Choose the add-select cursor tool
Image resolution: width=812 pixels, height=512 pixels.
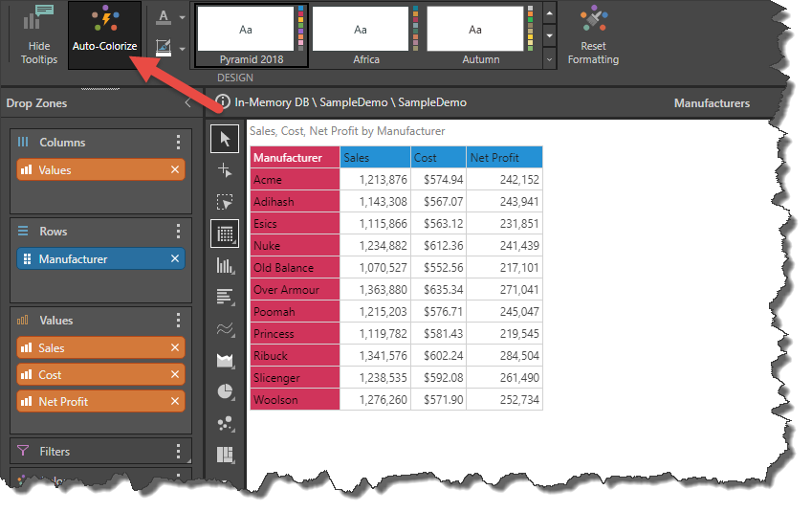(x=225, y=170)
